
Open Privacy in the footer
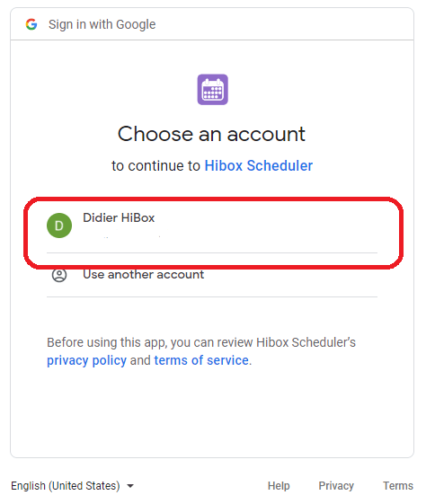(x=336, y=486)
